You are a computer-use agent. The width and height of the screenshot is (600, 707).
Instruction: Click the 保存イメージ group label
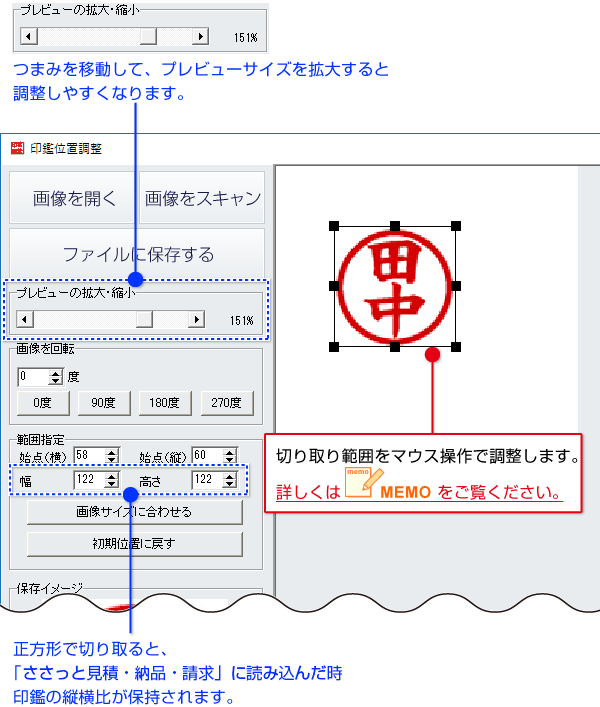point(50,588)
